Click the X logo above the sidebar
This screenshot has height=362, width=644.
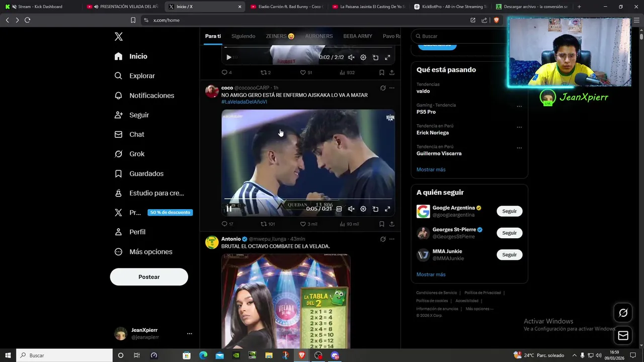tap(119, 37)
